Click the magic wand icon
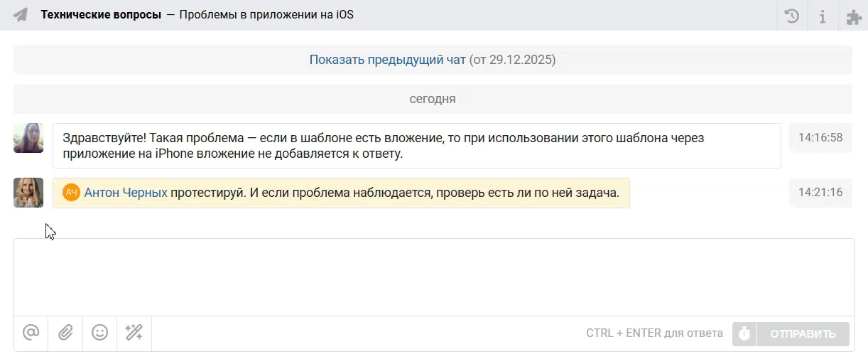The height and width of the screenshot is (364, 868). point(134,333)
